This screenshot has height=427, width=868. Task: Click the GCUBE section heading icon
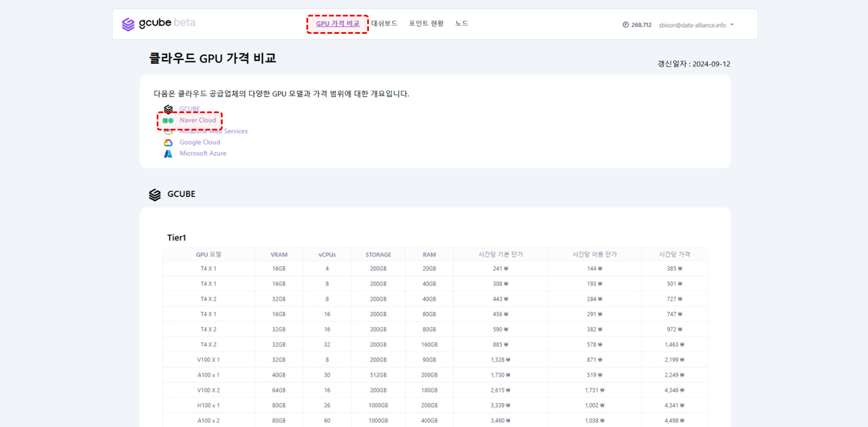[155, 195]
